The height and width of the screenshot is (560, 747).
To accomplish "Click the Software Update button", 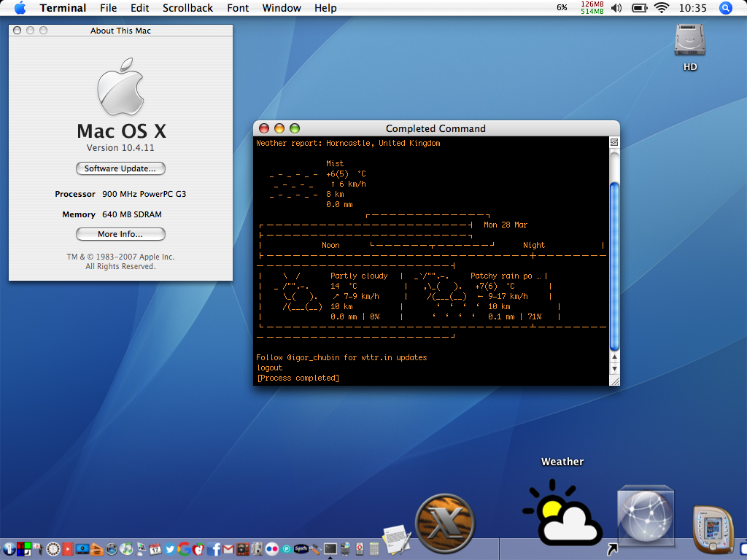I will (x=120, y=168).
